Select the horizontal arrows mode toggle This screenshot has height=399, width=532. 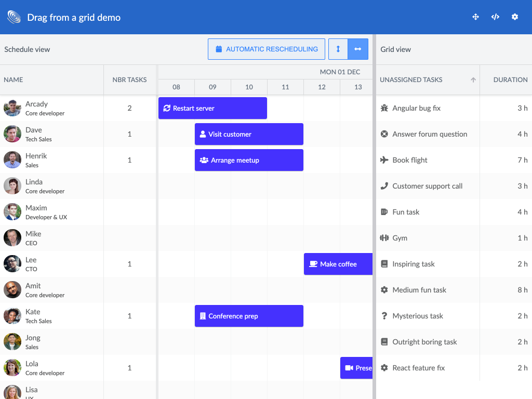(x=358, y=49)
